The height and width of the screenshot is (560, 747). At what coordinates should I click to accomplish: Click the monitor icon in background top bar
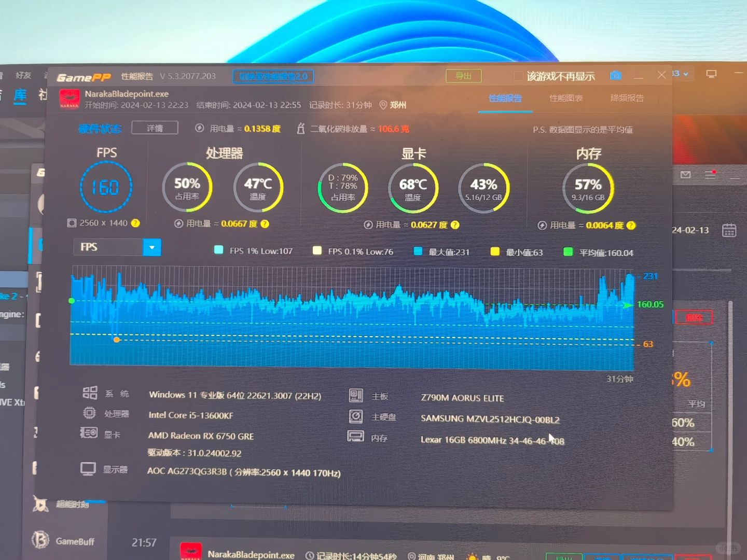(x=711, y=74)
